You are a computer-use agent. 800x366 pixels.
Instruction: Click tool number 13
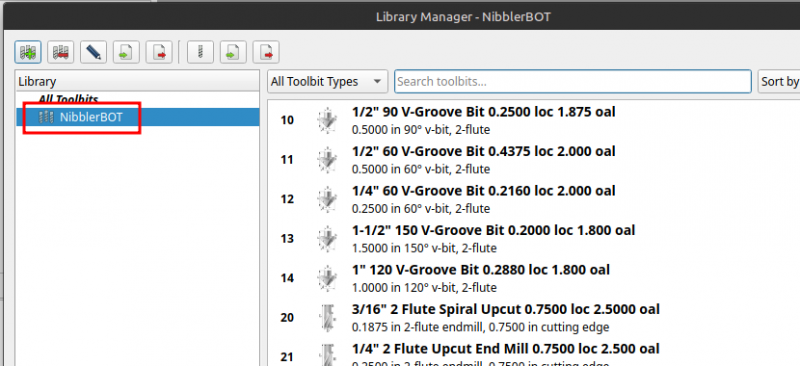point(287,238)
